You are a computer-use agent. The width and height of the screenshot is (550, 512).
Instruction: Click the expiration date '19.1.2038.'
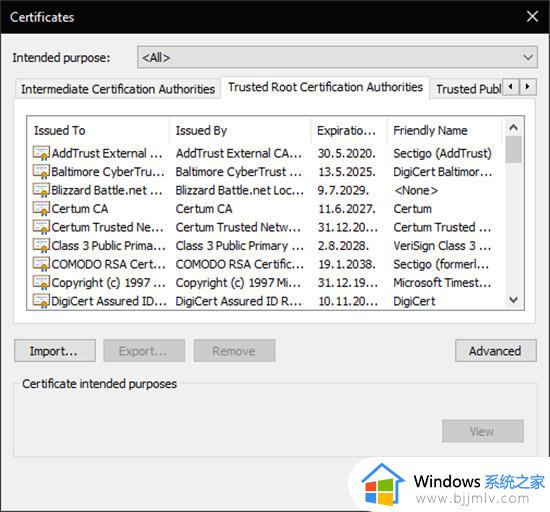pos(347,264)
